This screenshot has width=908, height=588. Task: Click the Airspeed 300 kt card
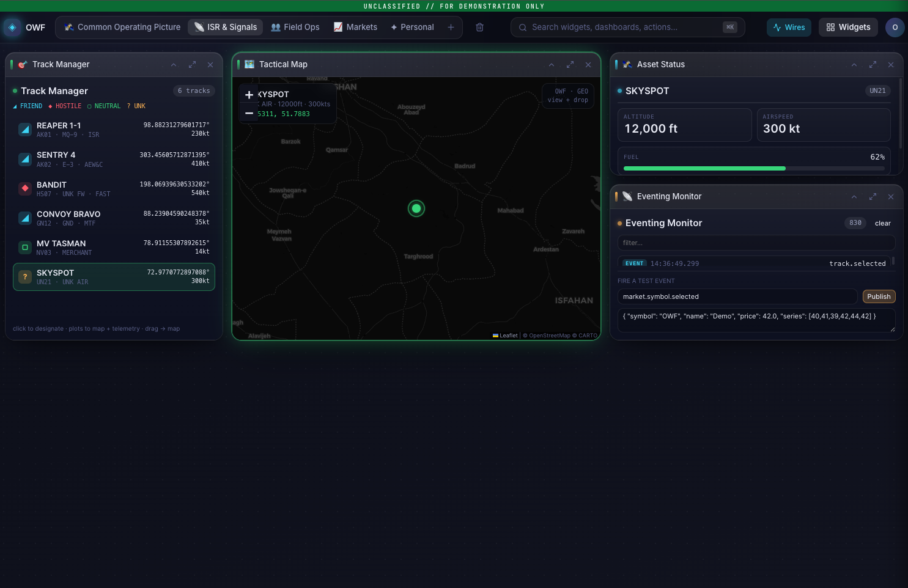pyautogui.click(x=824, y=125)
